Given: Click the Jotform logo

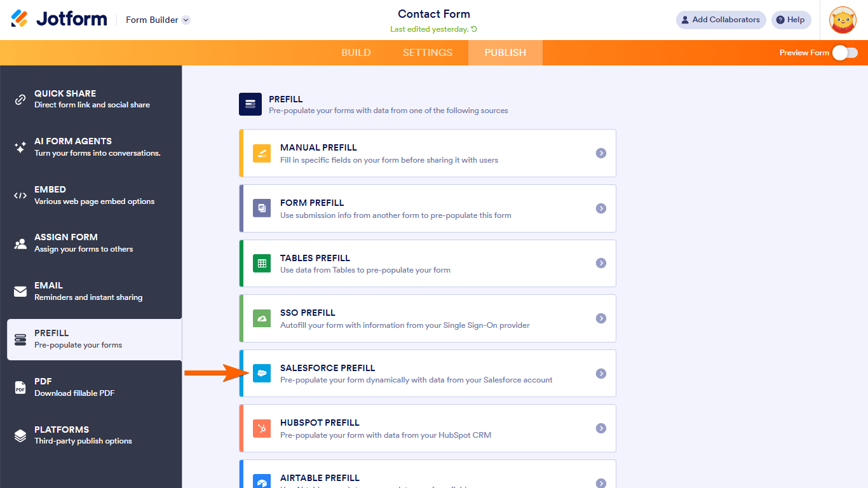Looking at the screenshot, I should point(59,19).
